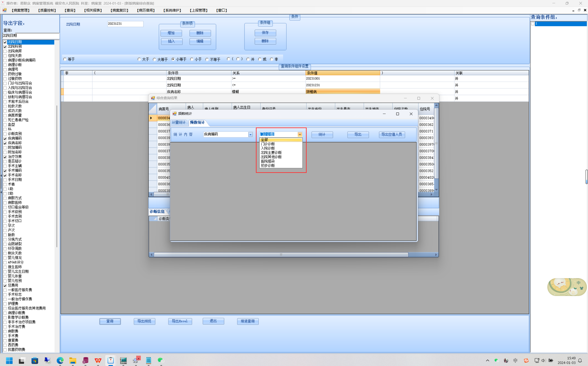The image size is (588, 366).
Task: Check the 出院病房 export field checkbox
Action: [5, 51]
